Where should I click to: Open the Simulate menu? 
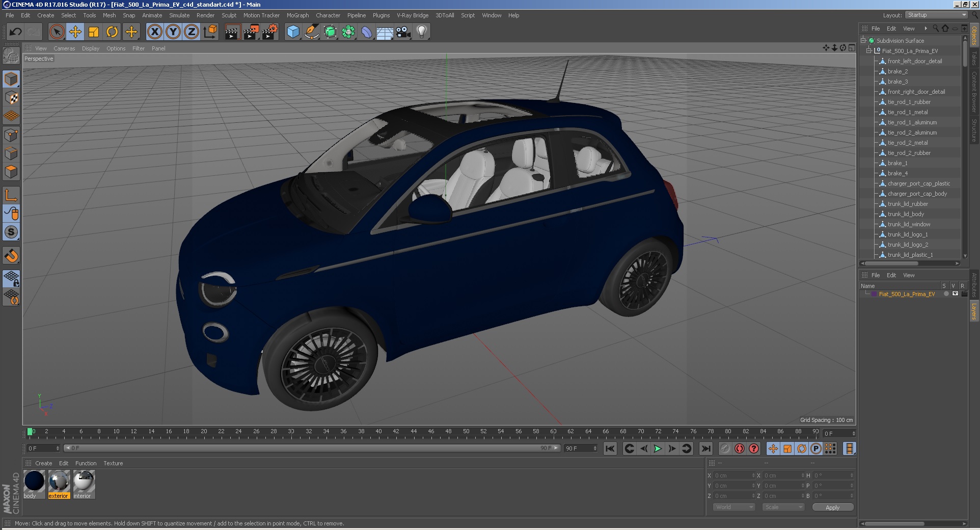tap(179, 15)
